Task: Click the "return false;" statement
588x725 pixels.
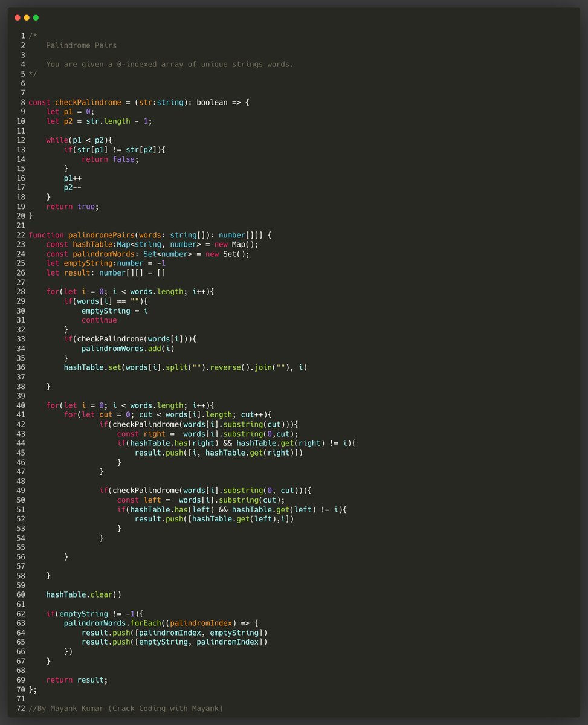Action: coord(110,159)
